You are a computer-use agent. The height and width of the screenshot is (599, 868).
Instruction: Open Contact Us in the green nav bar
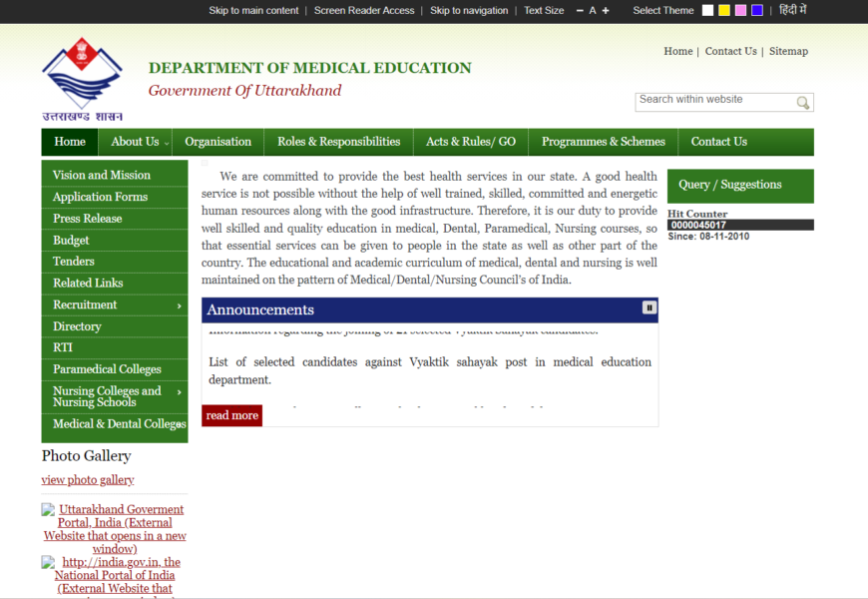point(719,142)
